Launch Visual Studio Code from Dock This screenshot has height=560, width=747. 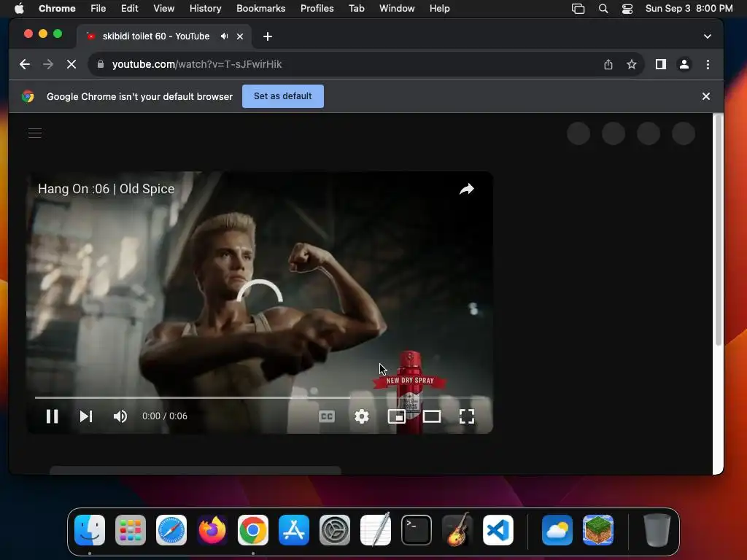[498, 530]
